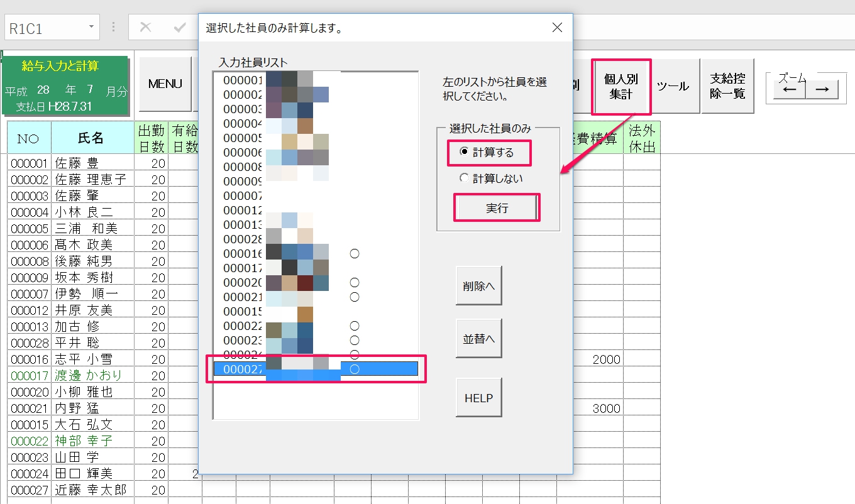Select list entry 000007 in employee list
The height and width of the screenshot is (504, 855).
[x=316, y=195]
